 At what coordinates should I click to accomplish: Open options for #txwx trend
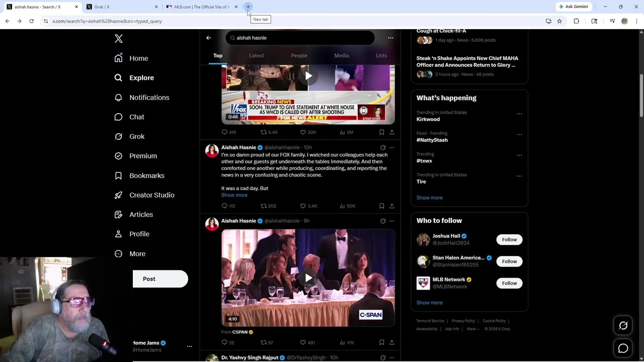(519, 155)
